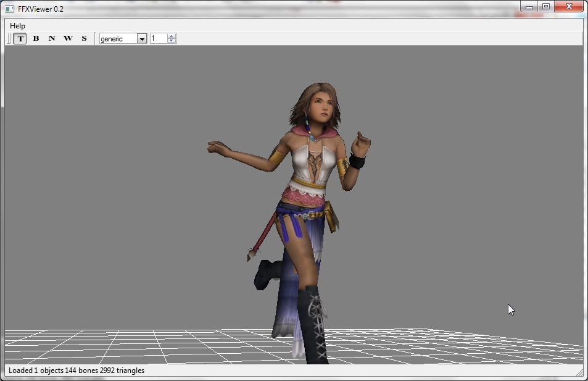Minimize the FFXViewer window
The width and height of the screenshot is (588, 381).
[x=529, y=6]
